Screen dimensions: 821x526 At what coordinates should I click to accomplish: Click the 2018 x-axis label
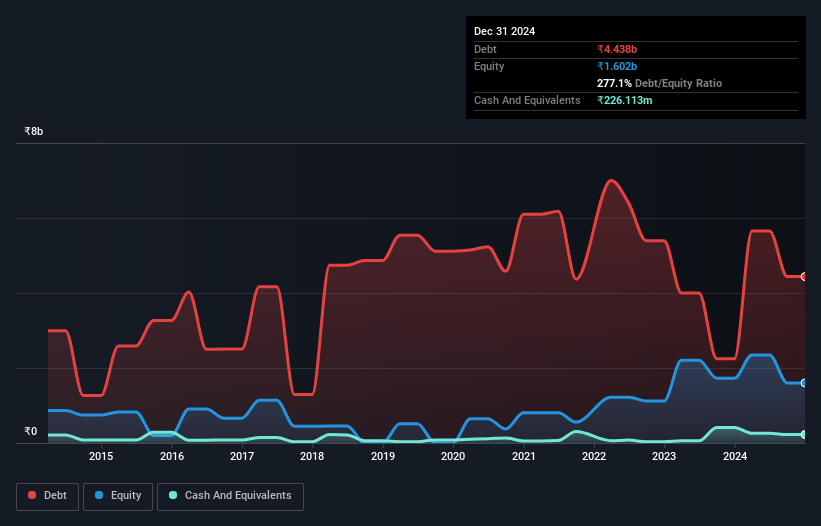(x=312, y=456)
